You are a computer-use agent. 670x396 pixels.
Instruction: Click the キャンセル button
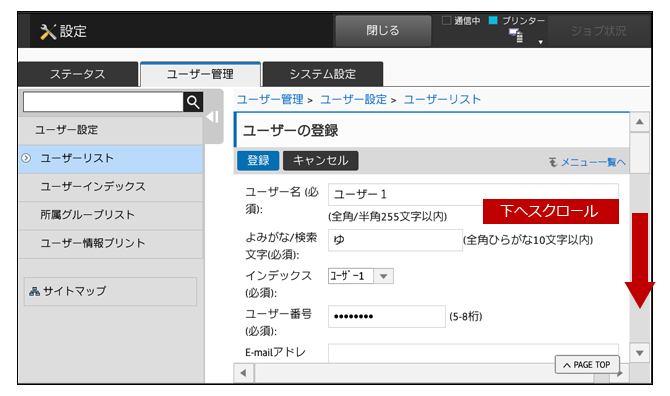(320, 161)
